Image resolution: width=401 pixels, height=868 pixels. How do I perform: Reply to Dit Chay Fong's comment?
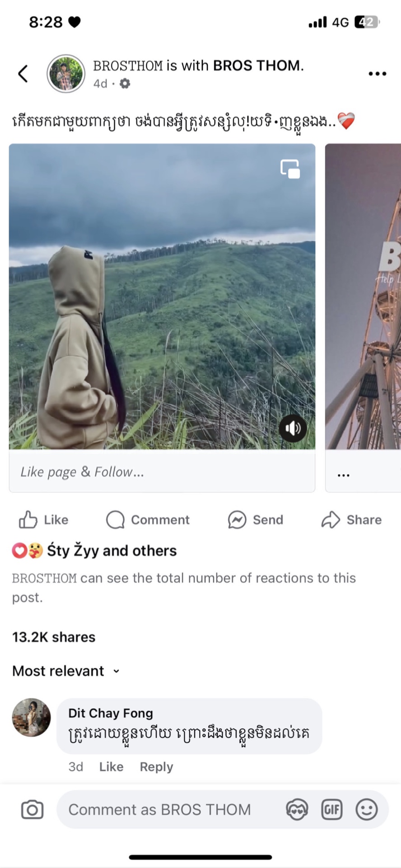click(x=156, y=767)
